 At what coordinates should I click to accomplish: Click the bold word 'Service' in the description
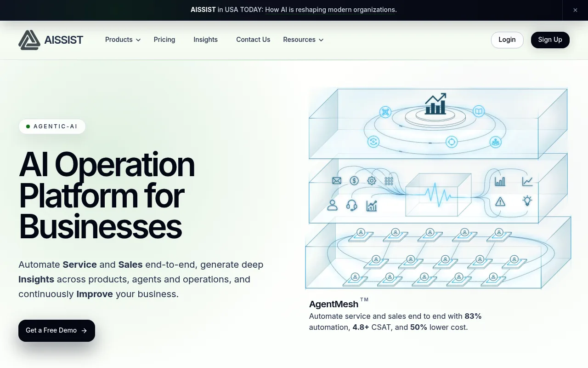coord(80,264)
